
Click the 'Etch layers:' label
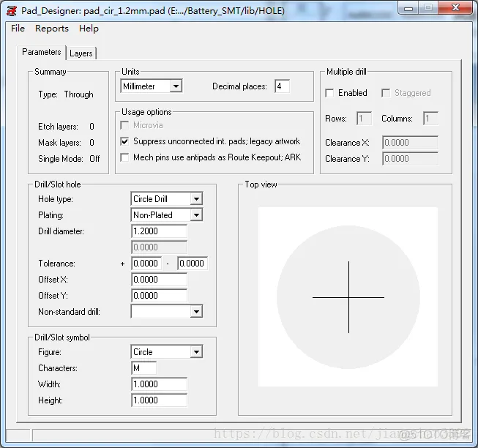(x=58, y=127)
